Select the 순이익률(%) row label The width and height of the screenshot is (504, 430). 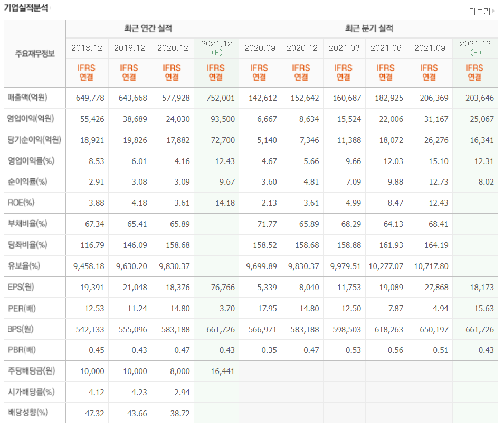pyautogui.click(x=27, y=181)
